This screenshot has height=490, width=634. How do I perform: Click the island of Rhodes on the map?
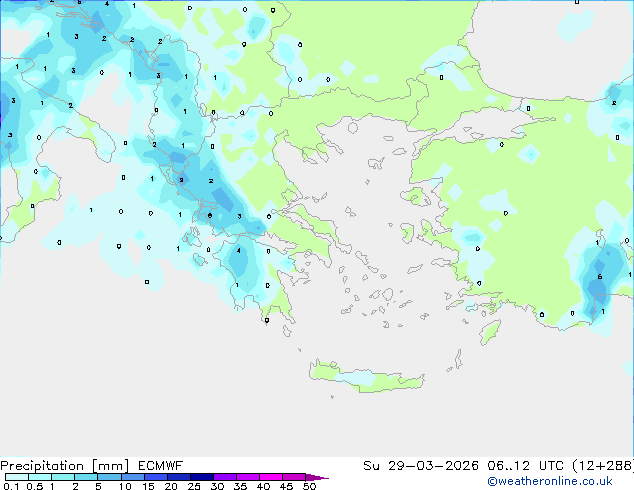(x=490, y=332)
